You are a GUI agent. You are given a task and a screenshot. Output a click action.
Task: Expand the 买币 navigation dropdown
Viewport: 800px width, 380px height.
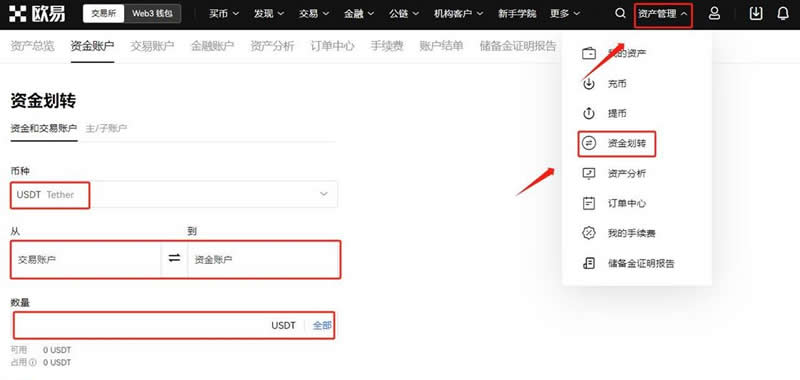tap(223, 14)
